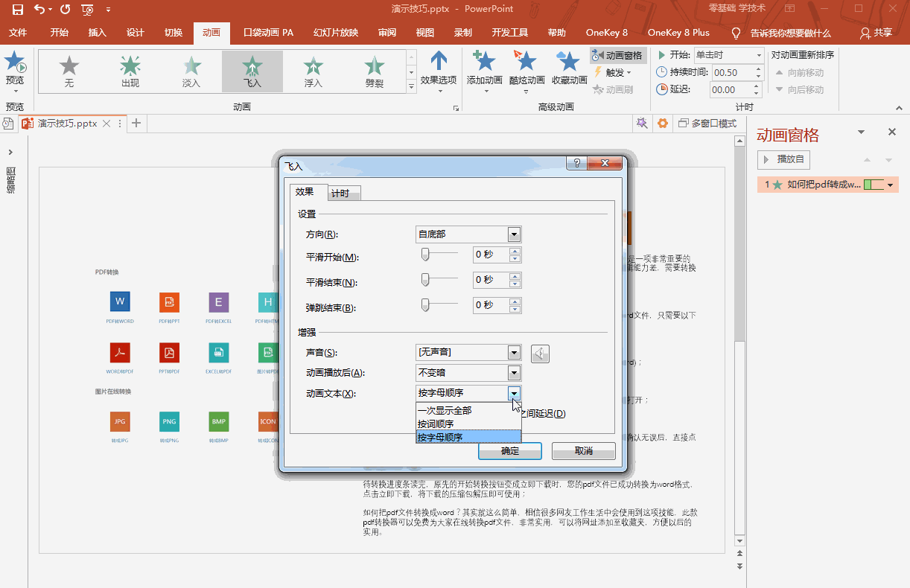The height and width of the screenshot is (588, 910).
Task: Toggle the 动画窗格 animation pane button
Action: click(617, 55)
